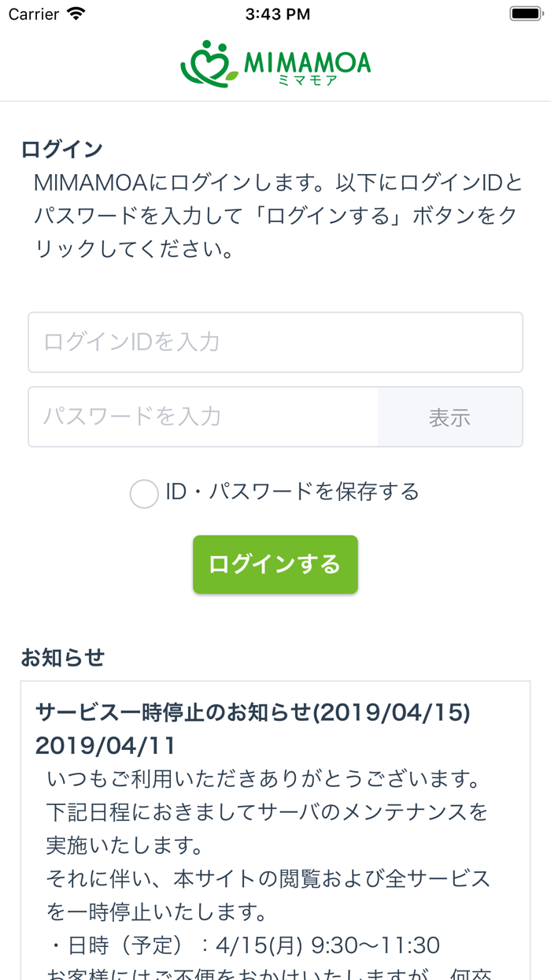Focus the ログインIDを入力 field
The height and width of the screenshot is (980, 551).
click(275, 342)
